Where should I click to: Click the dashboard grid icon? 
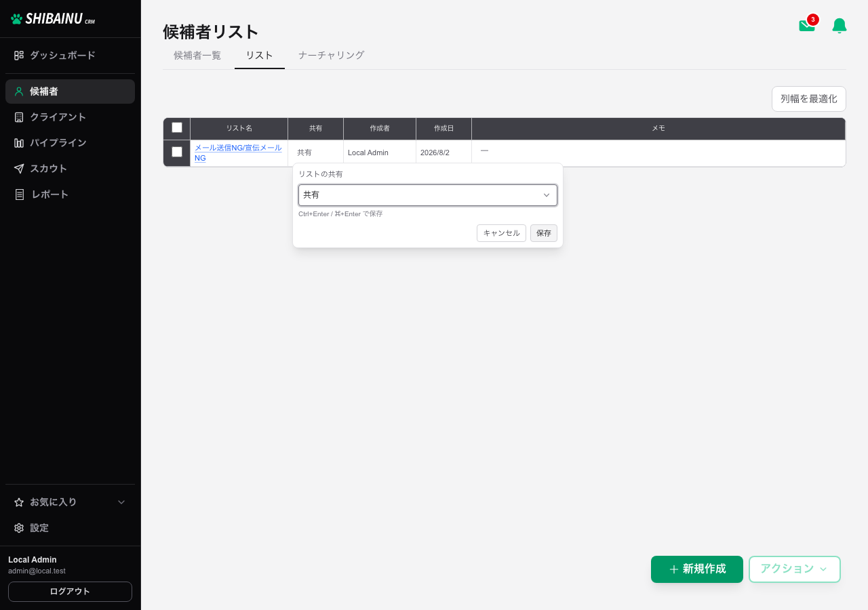(19, 56)
